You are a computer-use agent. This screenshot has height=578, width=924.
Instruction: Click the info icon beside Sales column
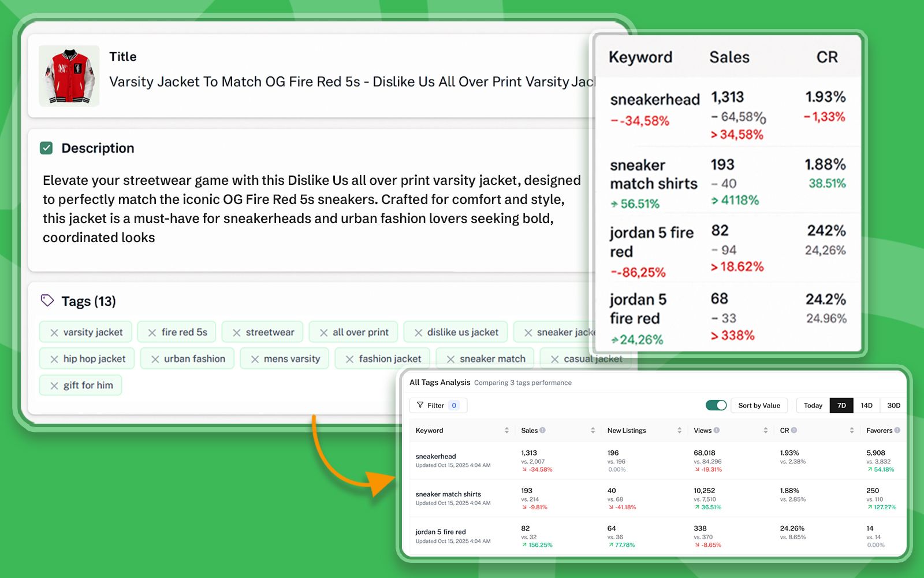542,430
